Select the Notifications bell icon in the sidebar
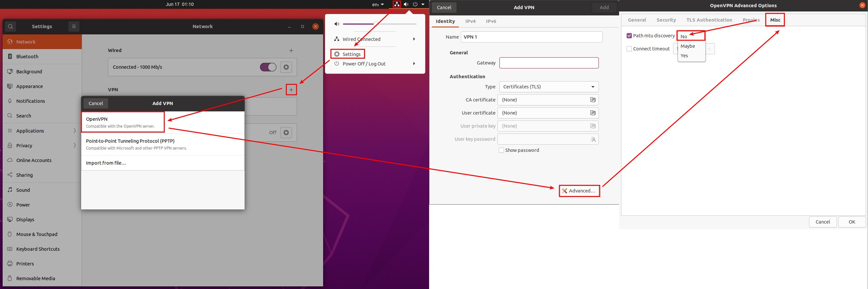 [x=10, y=101]
